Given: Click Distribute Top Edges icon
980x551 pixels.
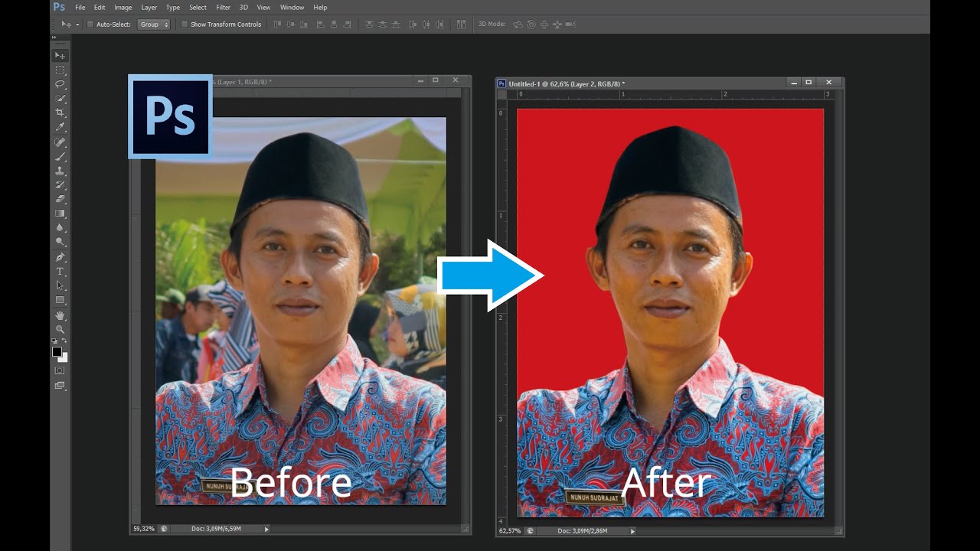Looking at the screenshot, I should coord(370,24).
